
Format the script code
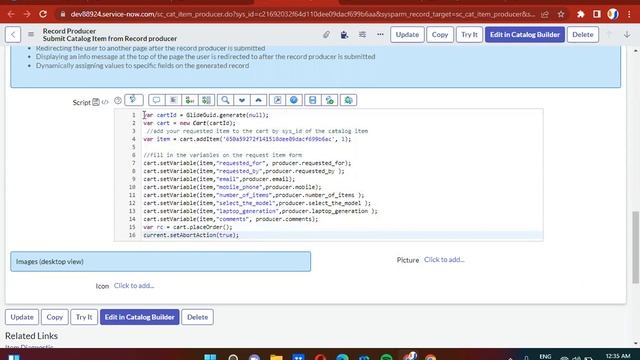click(x=173, y=100)
